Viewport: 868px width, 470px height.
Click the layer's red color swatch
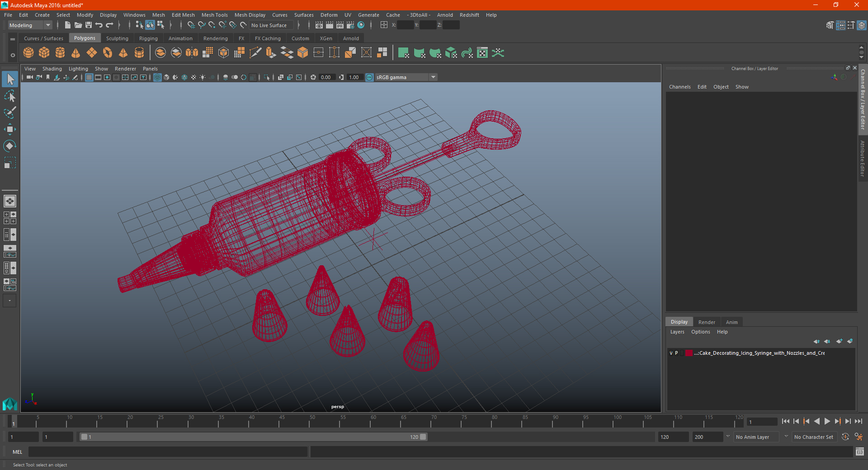[689, 353]
